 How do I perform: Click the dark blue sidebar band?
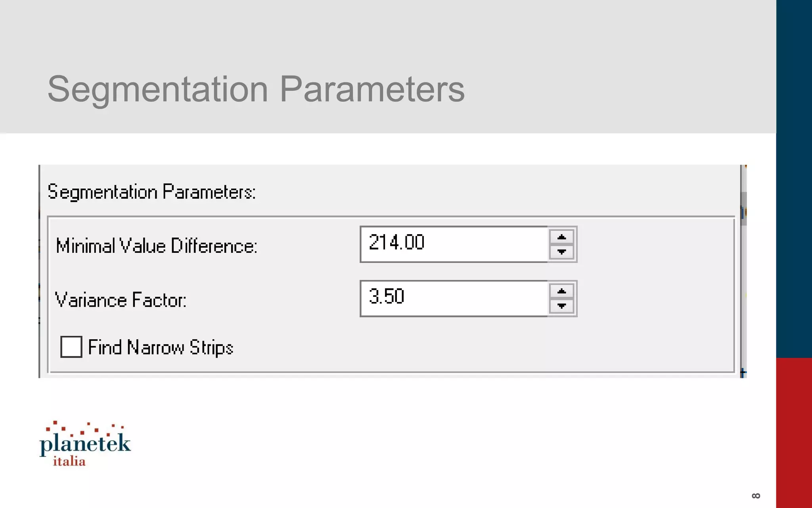(794, 179)
